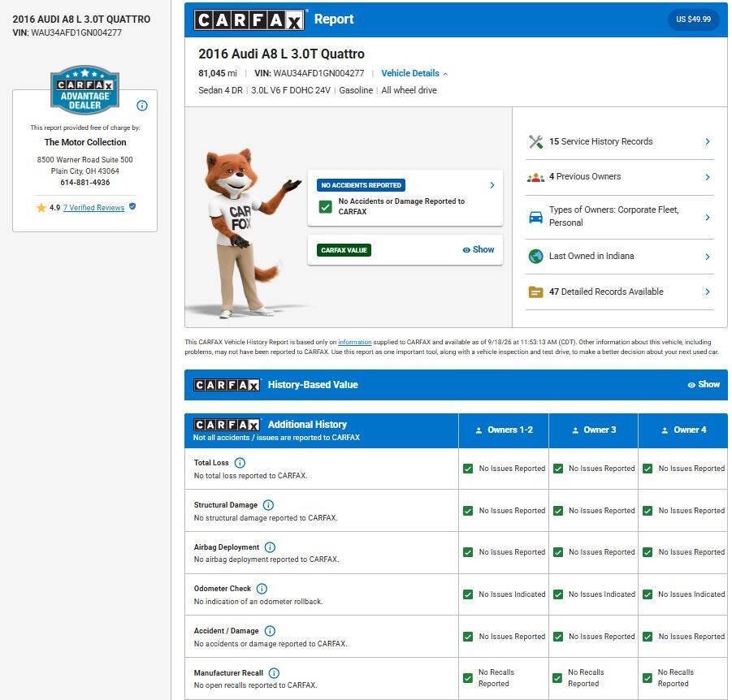Open info icon beside the Advantage Dealer badge
Image resolution: width=732 pixels, height=700 pixels.
point(142,106)
